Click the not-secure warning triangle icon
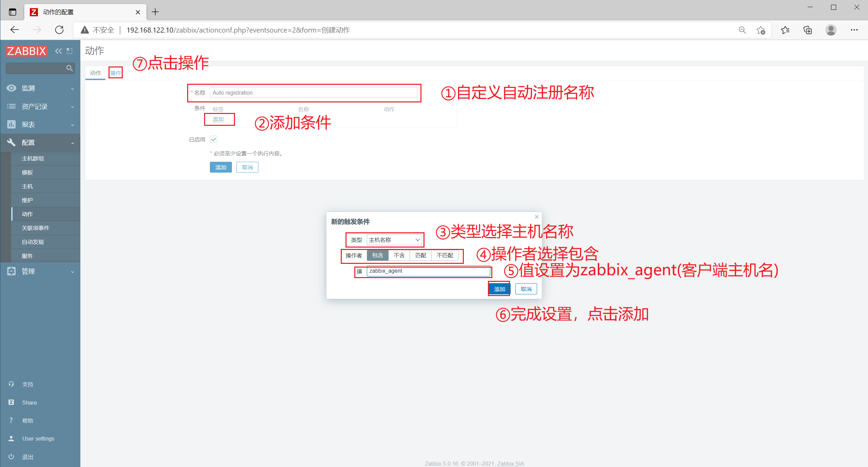 (85, 30)
